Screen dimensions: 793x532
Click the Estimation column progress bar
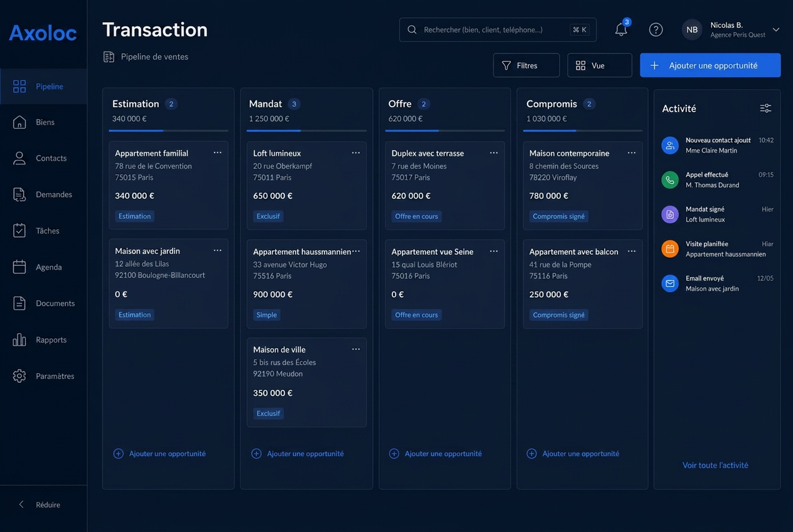[x=168, y=130]
